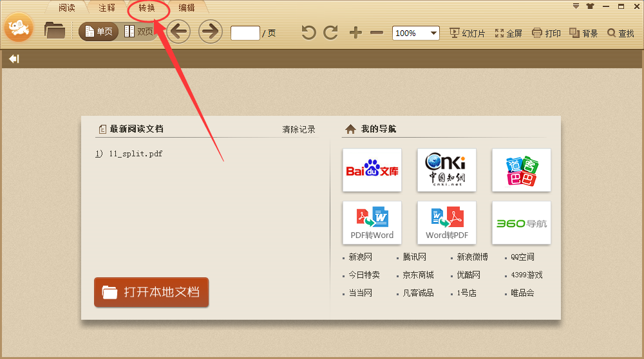644x359 pixels.
Task: Zoom in with the plus icon
Action: 355,32
